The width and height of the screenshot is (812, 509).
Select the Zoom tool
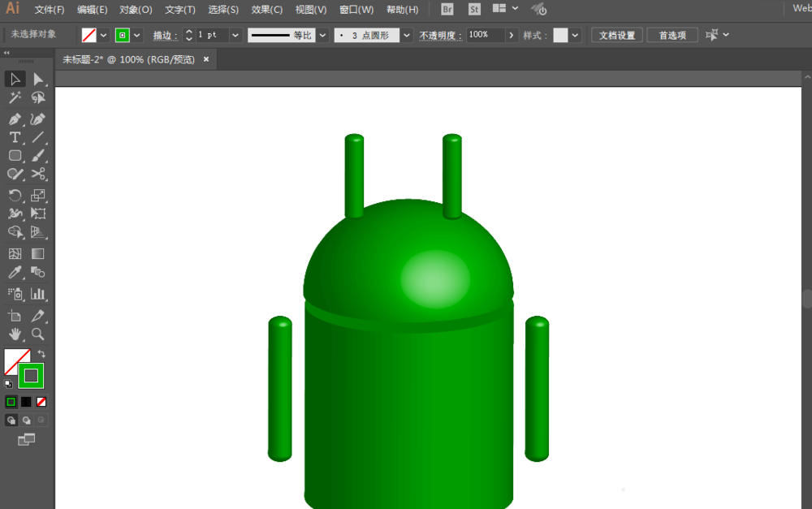38,334
